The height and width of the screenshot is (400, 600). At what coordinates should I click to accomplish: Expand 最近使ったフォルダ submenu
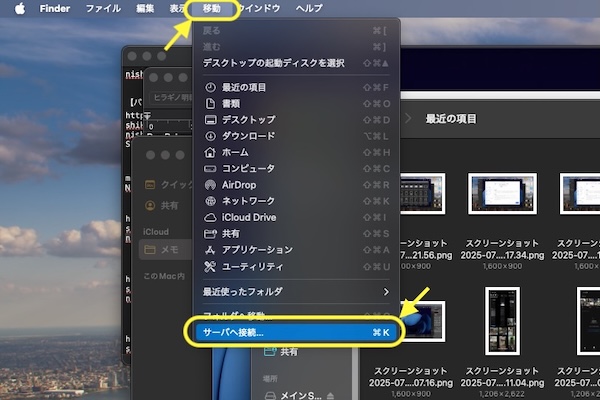(x=295, y=292)
